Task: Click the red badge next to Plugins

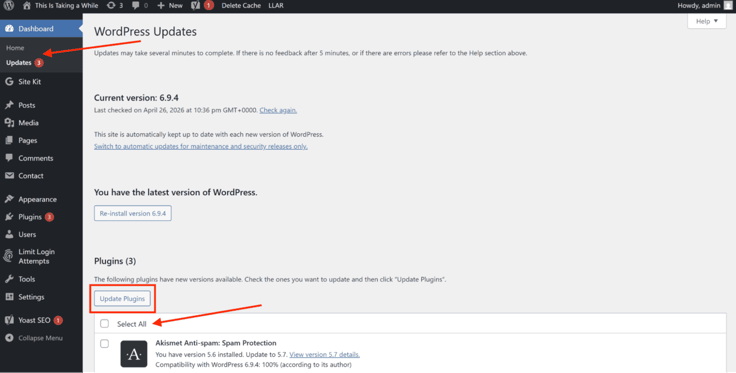Action: click(49, 217)
